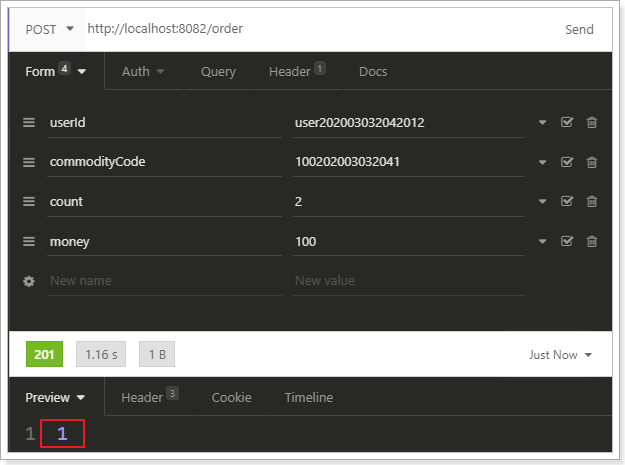
Task: Open the Preview response type dropdown
Action: 55,398
